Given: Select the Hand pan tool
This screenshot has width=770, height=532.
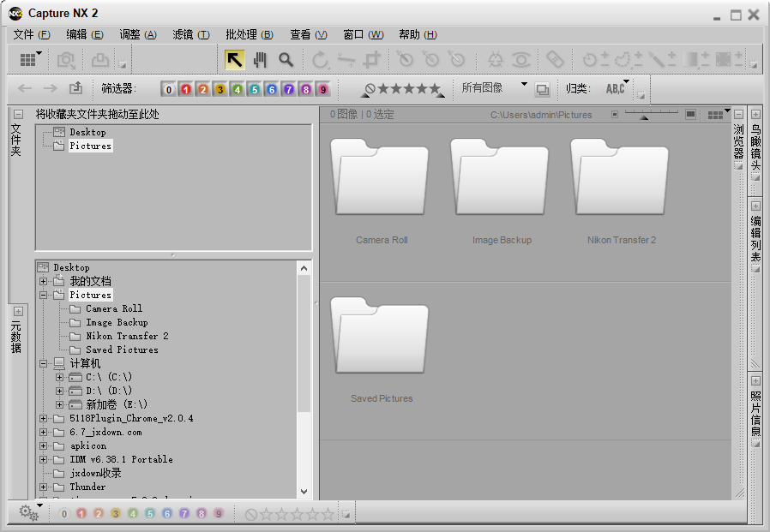Looking at the screenshot, I should tap(260, 60).
